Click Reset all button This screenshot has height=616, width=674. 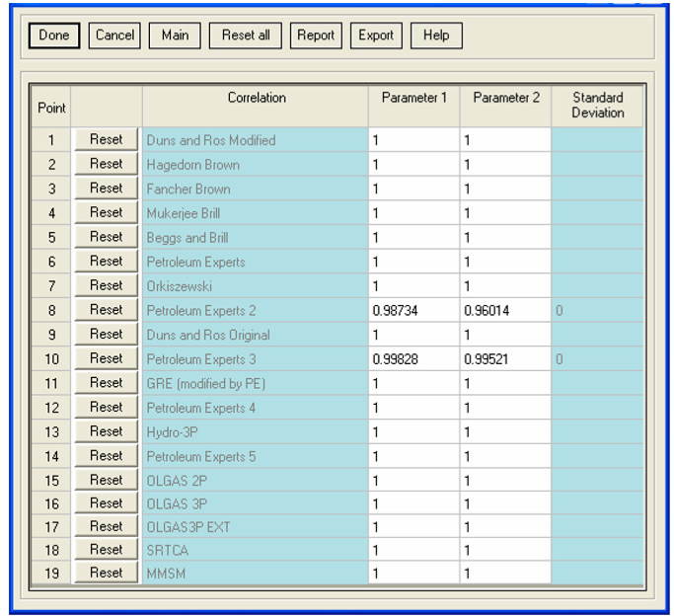tap(246, 36)
